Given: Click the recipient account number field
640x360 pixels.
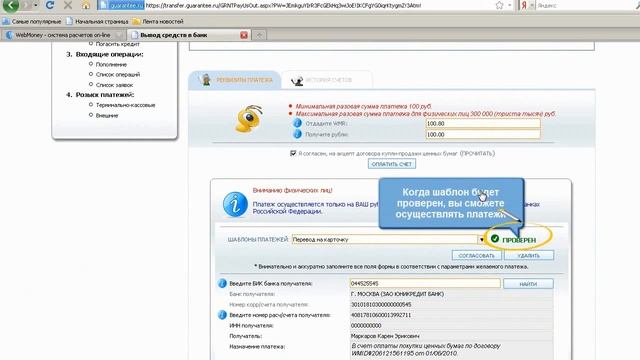Looking at the screenshot, I should pos(451,315).
